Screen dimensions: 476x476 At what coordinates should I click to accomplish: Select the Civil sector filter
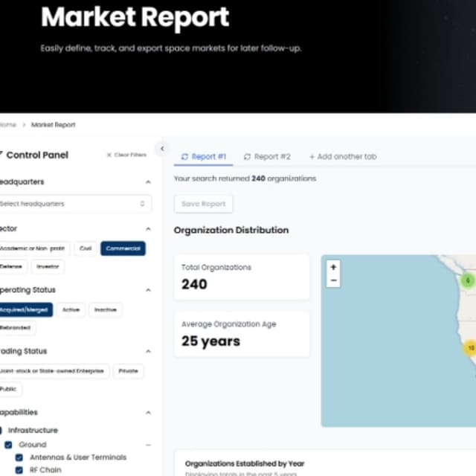click(86, 248)
